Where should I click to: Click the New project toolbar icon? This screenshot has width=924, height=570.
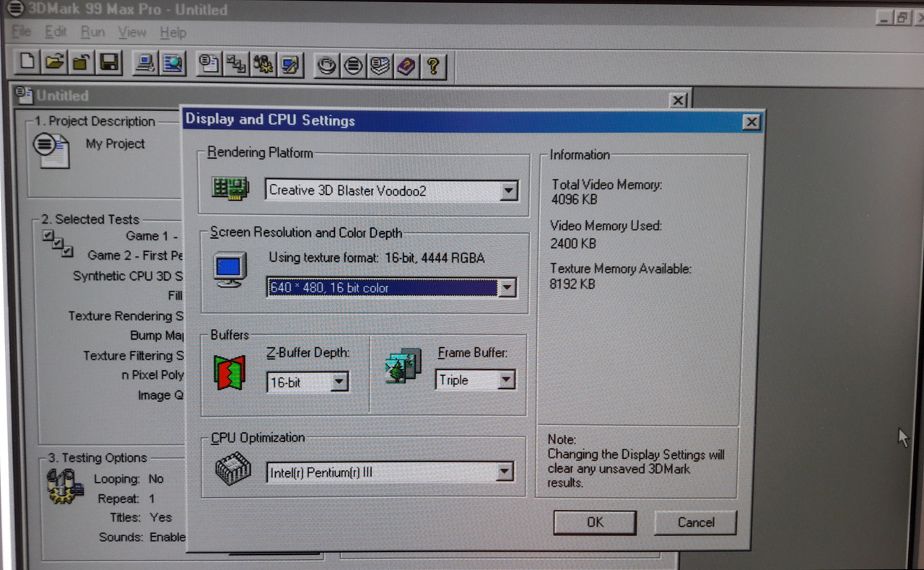tap(27, 63)
